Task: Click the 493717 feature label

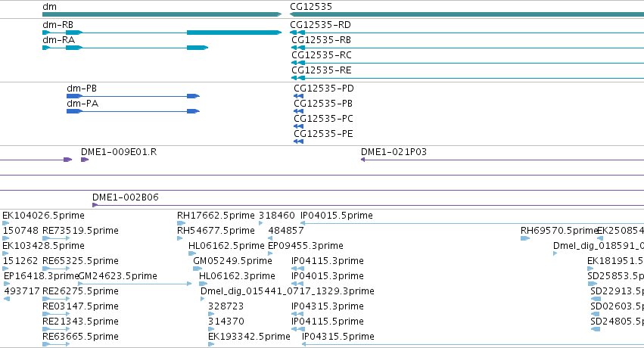Action: (22, 291)
